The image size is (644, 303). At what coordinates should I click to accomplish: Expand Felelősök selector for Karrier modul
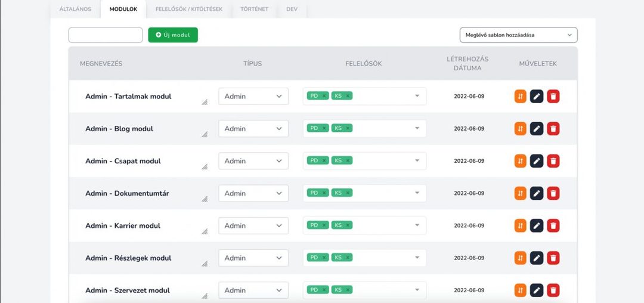coord(417,225)
